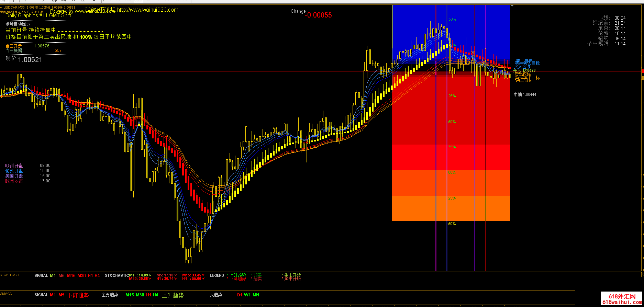Select the DIGISTOCH indicator label
This screenshot has height=307, width=644.
[10, 275]
